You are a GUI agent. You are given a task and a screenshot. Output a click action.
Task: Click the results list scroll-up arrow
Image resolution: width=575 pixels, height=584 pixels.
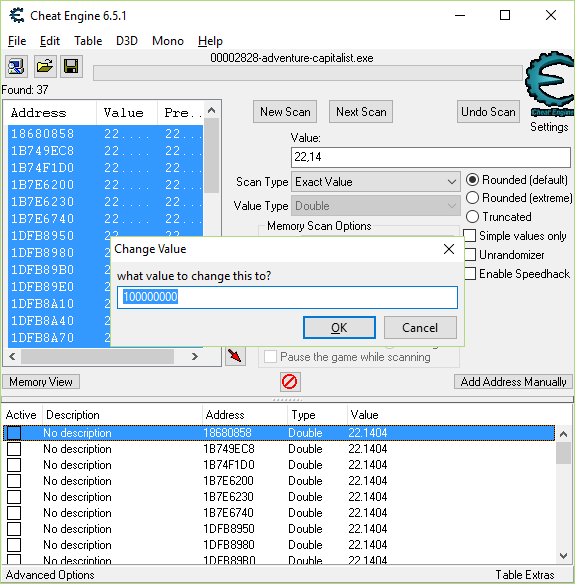coord(212,110)
